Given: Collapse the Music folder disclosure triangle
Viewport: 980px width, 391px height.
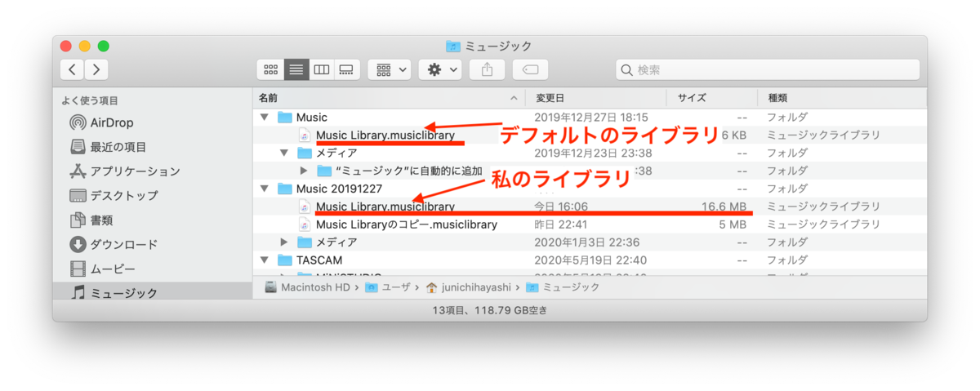Looking at the screenshot, I should tap(264, 118).
